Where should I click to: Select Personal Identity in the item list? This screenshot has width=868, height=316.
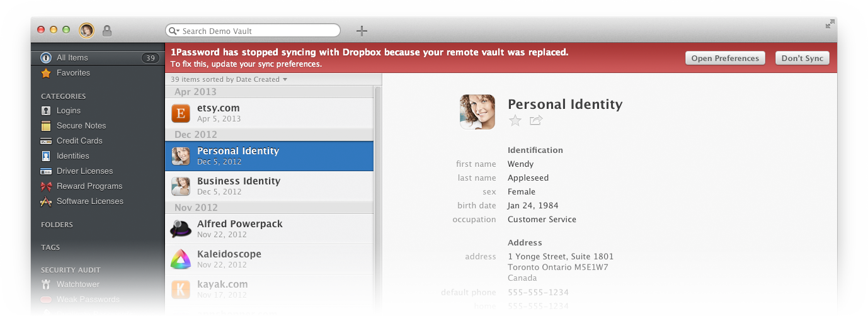[270, 156]
